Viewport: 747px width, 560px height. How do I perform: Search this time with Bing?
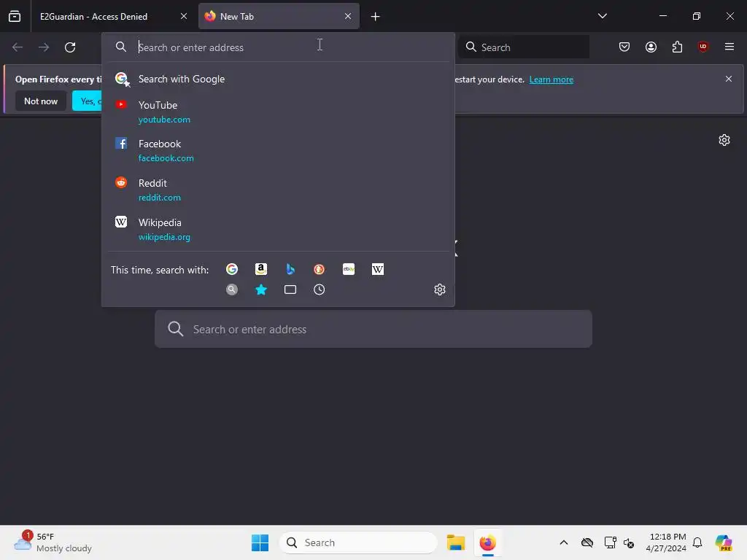pyautogui.click(x=290, y=270)
